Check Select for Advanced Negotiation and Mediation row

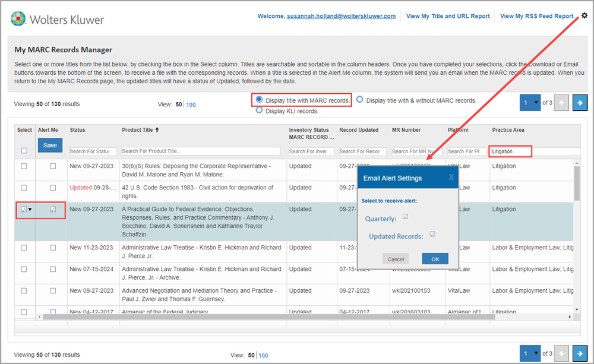coord(24,290)
